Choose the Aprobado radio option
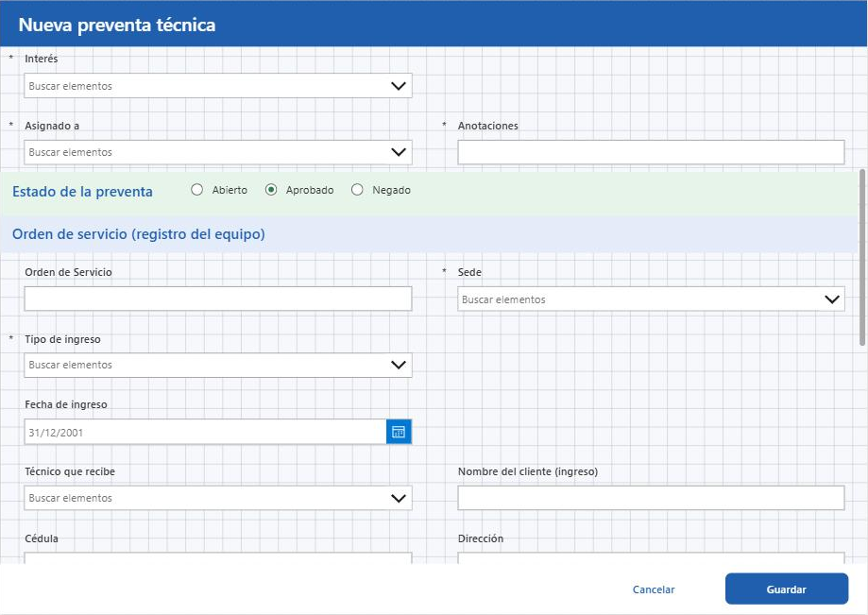This screenshot has width=868, height=615. click(271, 190)
